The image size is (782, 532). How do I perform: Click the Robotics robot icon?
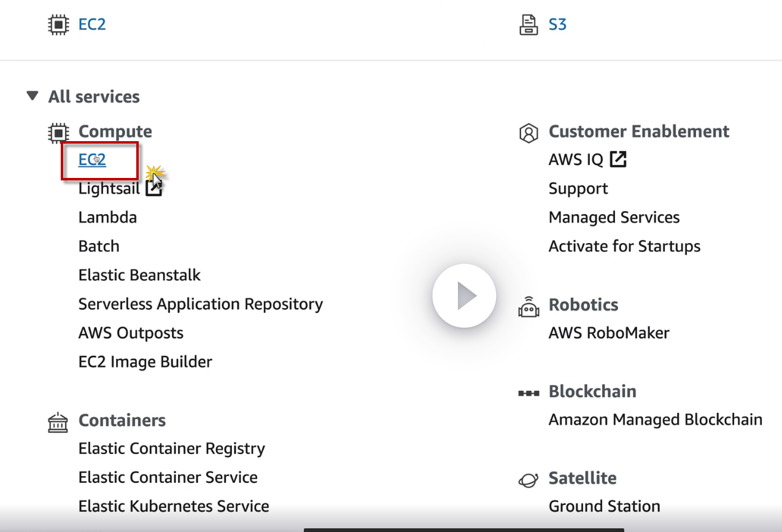click(x=528, y=306)
